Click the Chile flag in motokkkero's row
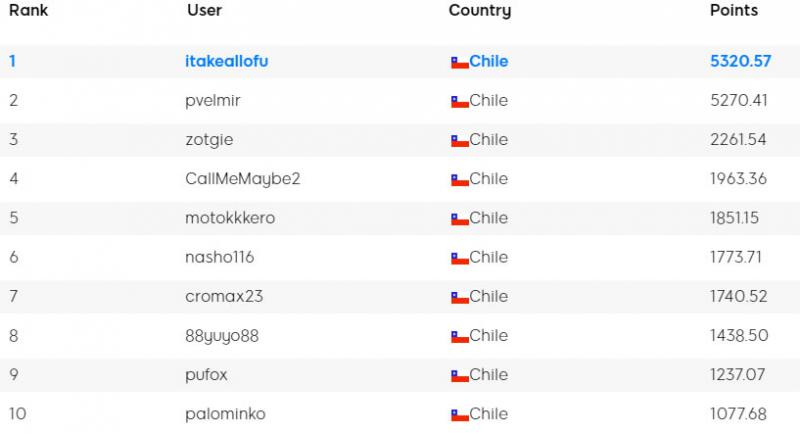This screenshot has width=800, height=434. [460, 220]
